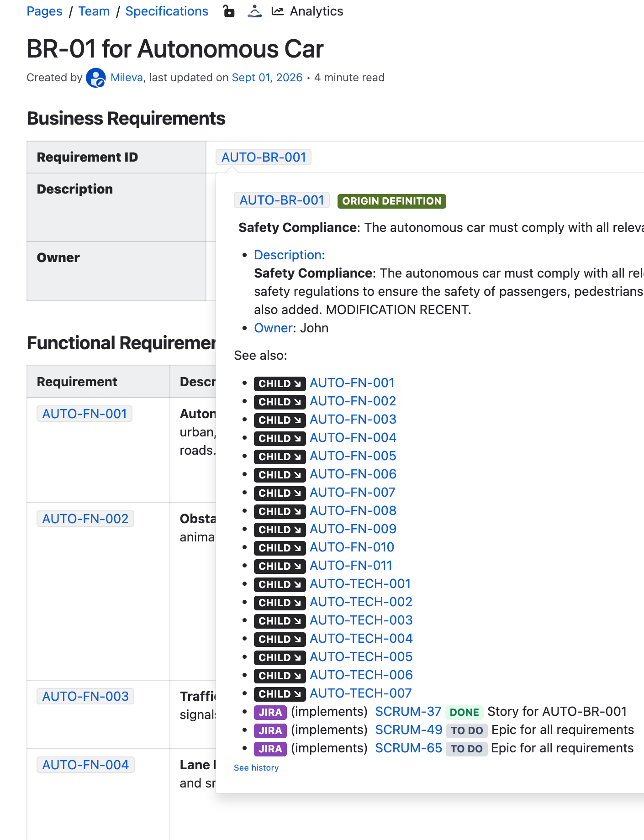Click the page restrictions lock icon

[229, 11]
